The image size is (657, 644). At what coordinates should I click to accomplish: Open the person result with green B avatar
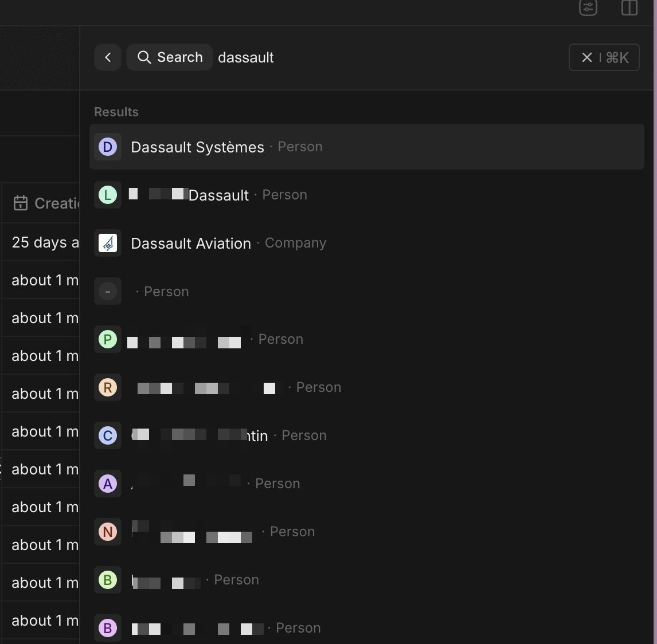[x=367, y=580]
